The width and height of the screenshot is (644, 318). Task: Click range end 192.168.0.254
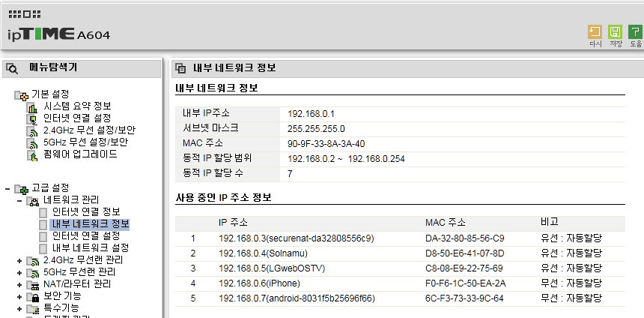click(x=376, y=159)
